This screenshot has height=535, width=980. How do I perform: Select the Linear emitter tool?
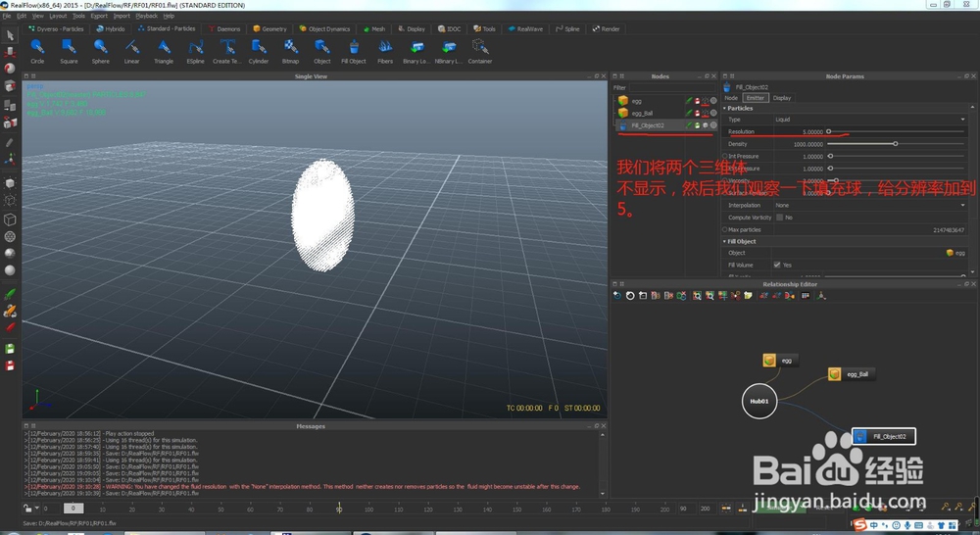pyautogui.click(x=132, y=51)
